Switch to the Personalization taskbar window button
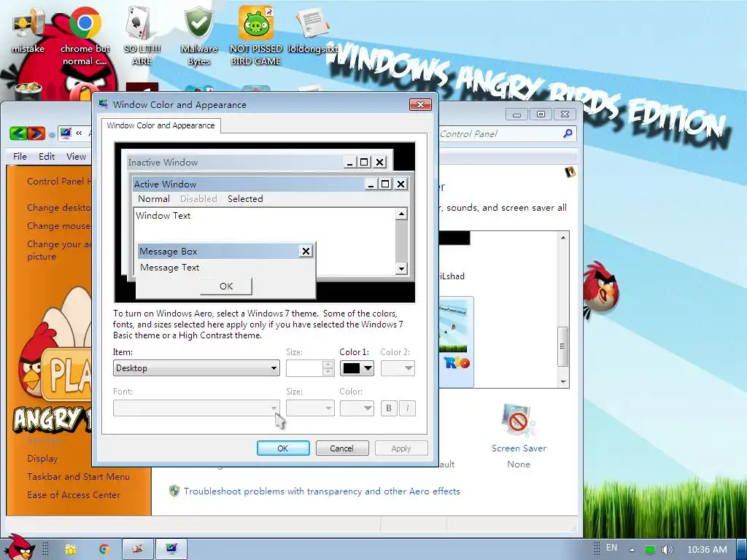 click(171, 549)
